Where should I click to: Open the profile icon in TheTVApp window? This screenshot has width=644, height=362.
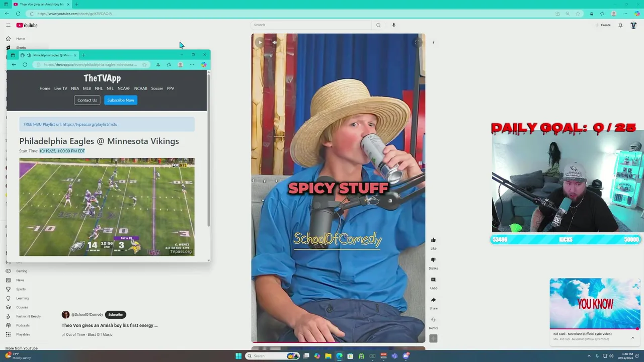pos(180,65)
